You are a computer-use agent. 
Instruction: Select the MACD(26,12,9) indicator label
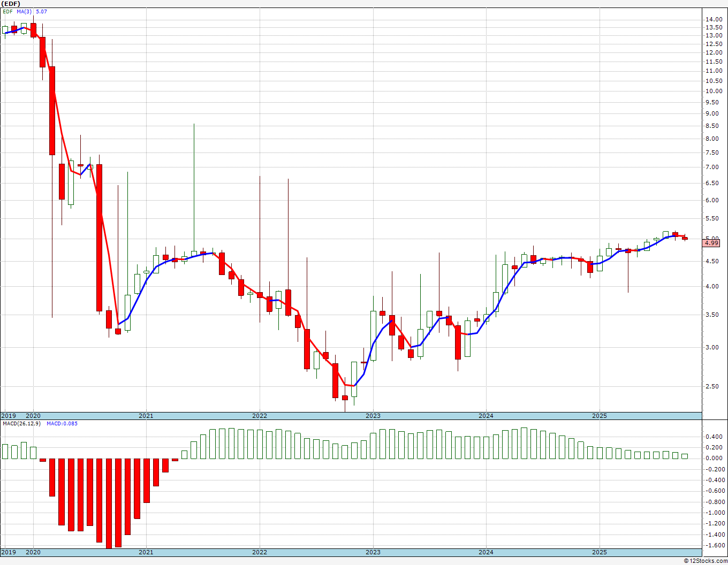21,424
